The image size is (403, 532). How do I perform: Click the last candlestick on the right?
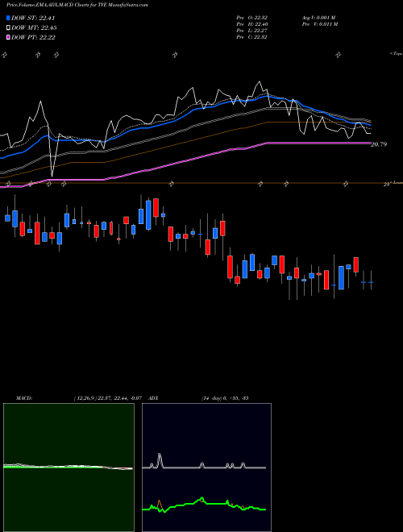point(371,281)
